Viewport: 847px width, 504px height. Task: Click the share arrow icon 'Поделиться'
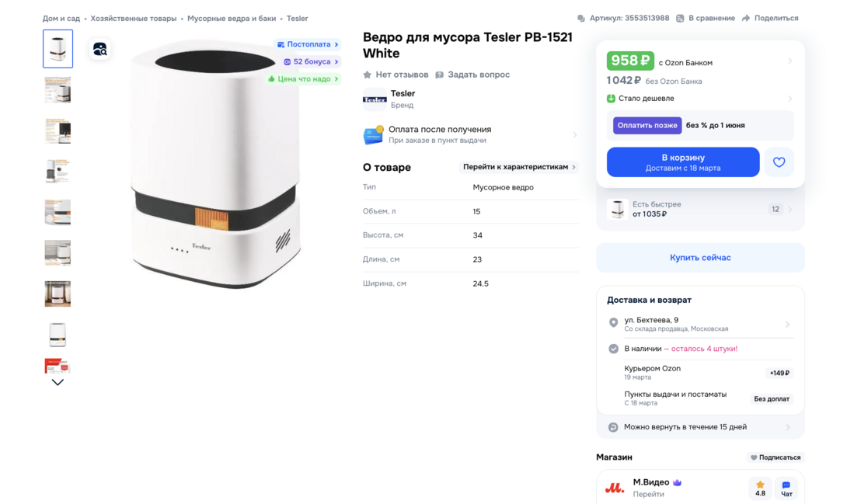coord(746,18)
